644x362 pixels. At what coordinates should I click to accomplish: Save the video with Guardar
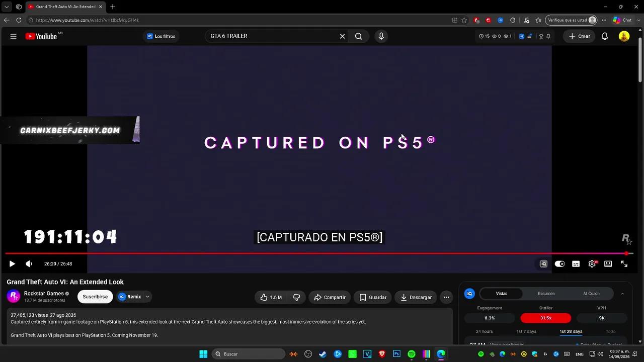[373, 297]
